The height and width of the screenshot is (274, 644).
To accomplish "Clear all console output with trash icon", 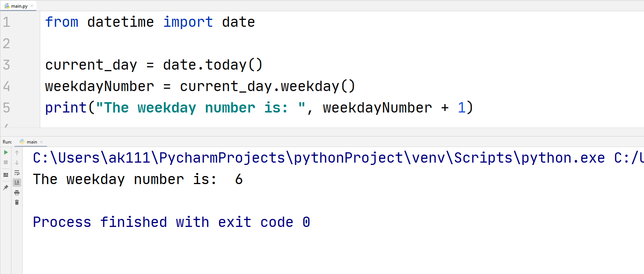I will [x=17, y=202].
